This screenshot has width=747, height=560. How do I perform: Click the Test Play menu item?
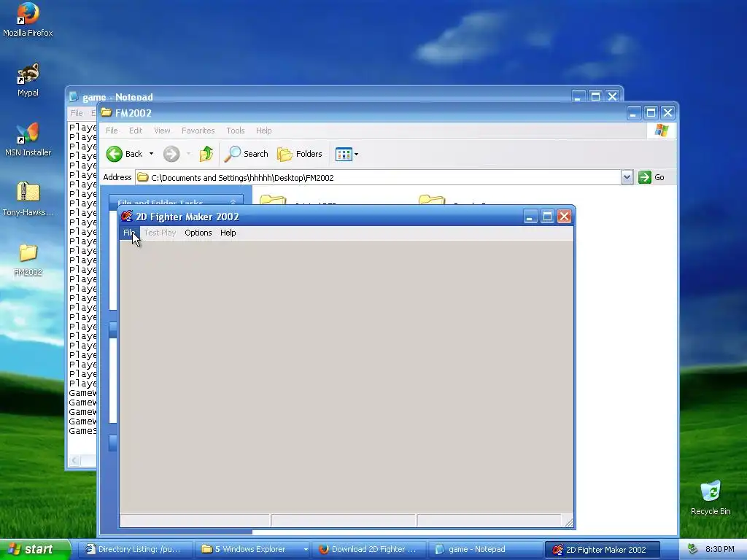point(160,233)
